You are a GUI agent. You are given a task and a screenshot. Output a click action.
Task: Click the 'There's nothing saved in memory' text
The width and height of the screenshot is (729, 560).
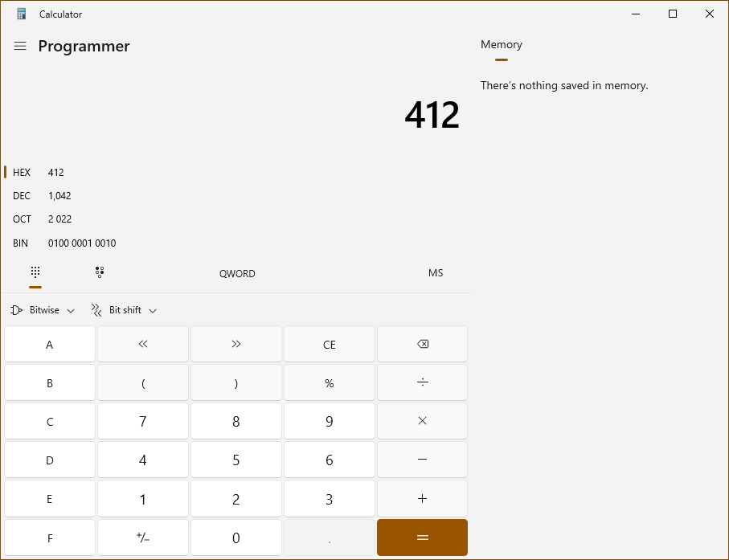point(564,85)
